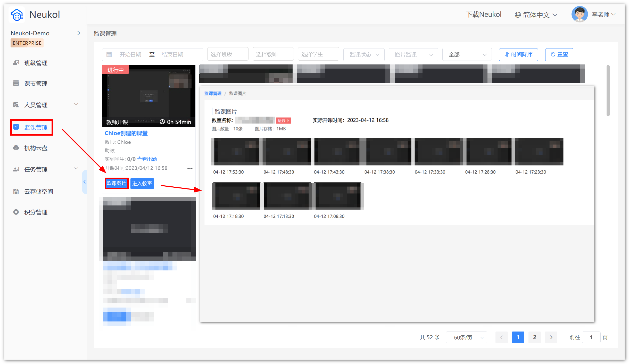
Task: Click the vertical scrollbar of the list
Action: pos(608,91)
